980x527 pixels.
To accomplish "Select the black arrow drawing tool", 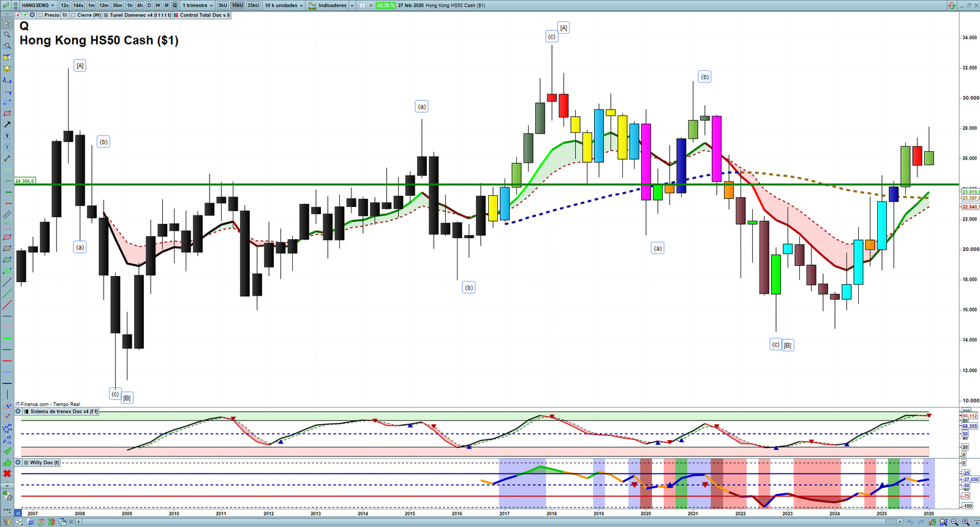I will pyautogui.click(x=7, y=124).
